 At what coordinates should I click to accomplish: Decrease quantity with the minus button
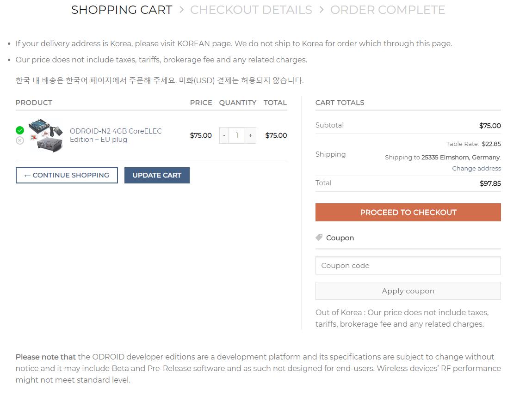[224, 135]
